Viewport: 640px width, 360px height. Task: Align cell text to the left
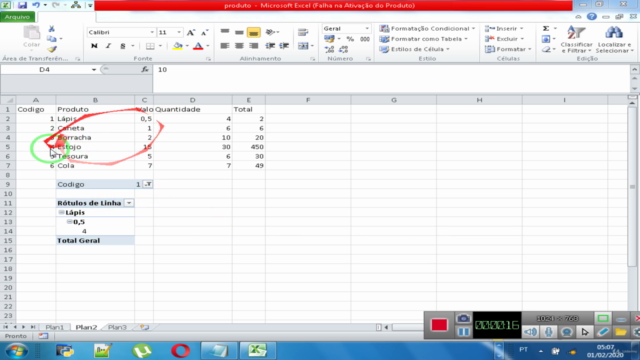(x=225, y=46)
